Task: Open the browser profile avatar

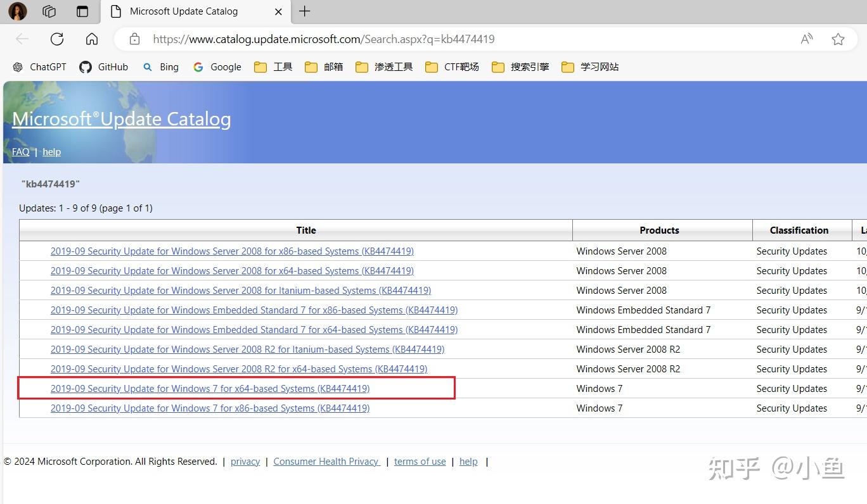Action: tap(17, 11)
